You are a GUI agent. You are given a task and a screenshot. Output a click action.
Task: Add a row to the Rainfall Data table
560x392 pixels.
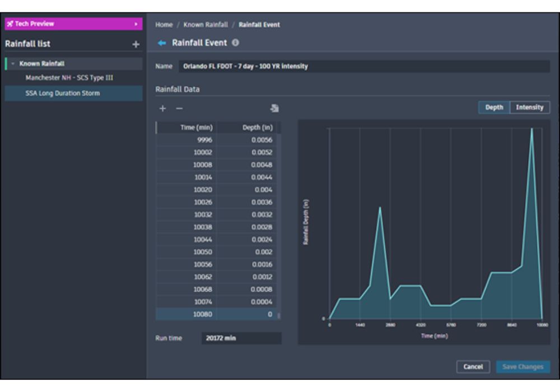pyautogui.click(x=162, y=109)
